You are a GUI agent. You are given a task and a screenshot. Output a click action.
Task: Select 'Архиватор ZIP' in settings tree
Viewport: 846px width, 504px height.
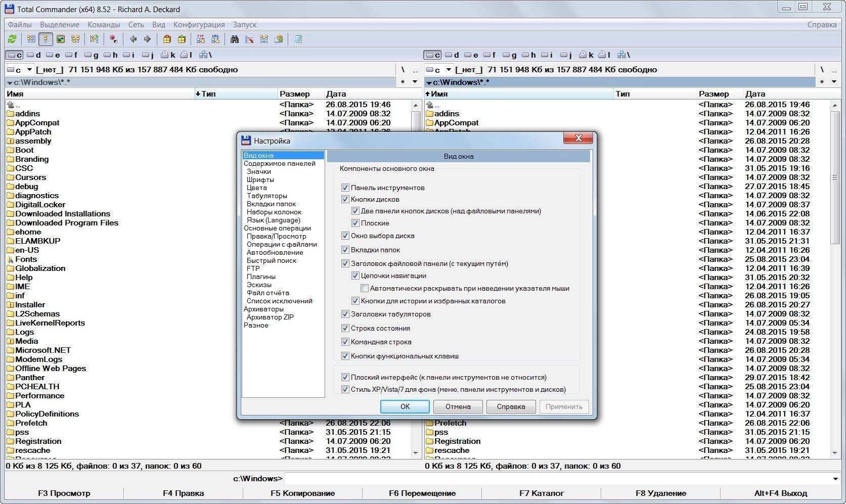click(x=270, y=317)
